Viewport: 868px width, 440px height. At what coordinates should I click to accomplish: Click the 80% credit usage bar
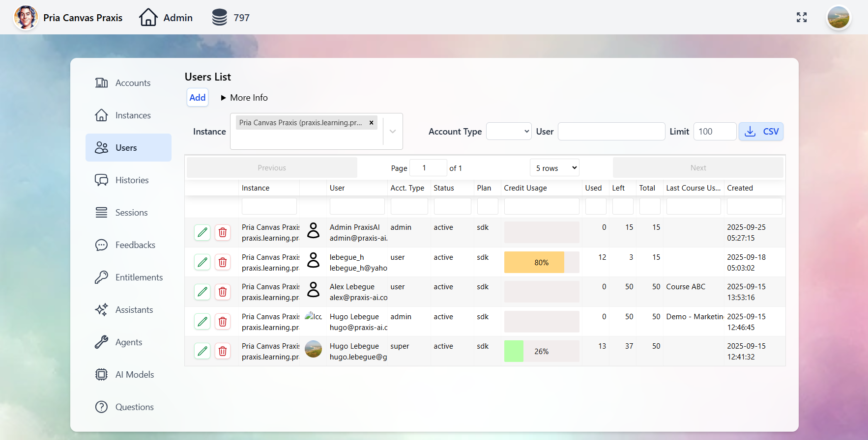pyautogui.click(x=542, y=262)
